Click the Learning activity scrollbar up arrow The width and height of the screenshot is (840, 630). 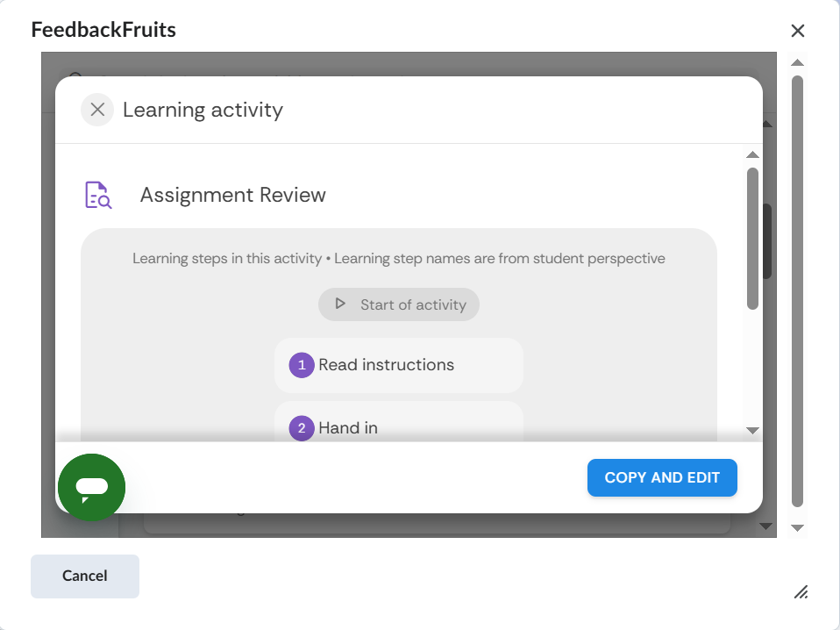[752, 155]
